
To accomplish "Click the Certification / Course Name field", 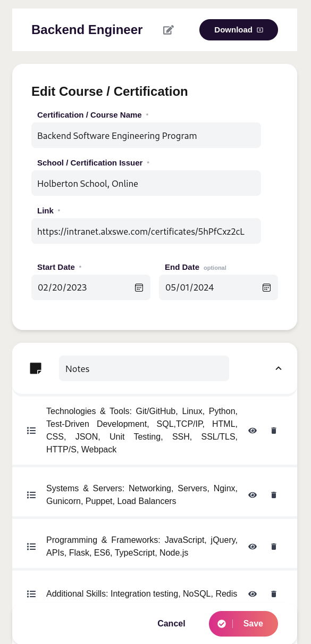I will click(146, 135).
